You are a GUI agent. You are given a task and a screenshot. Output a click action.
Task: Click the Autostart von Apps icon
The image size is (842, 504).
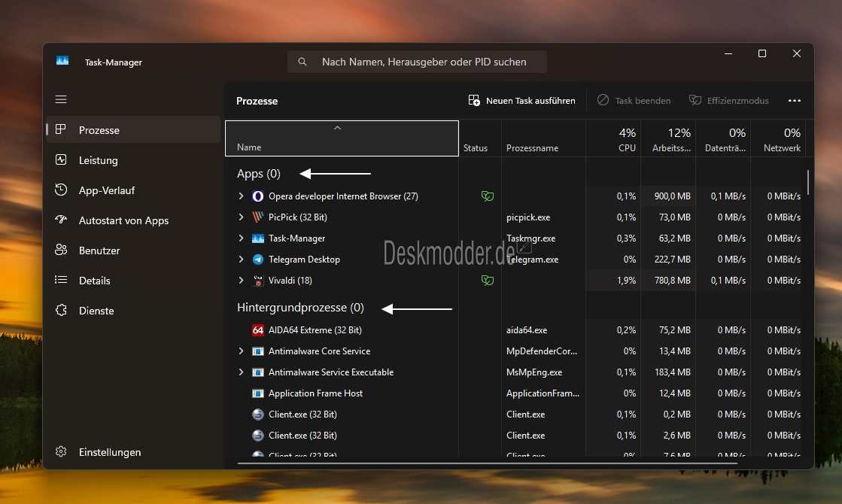(61, 220)
